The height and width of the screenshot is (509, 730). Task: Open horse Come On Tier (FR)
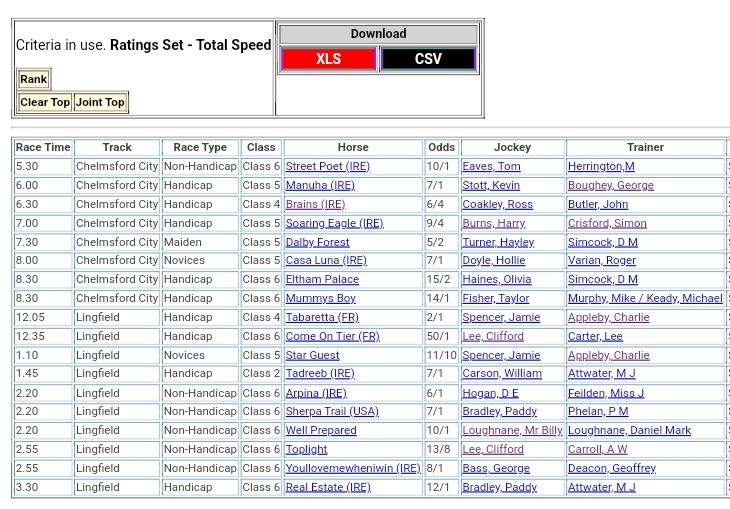(x=332, y=336)
